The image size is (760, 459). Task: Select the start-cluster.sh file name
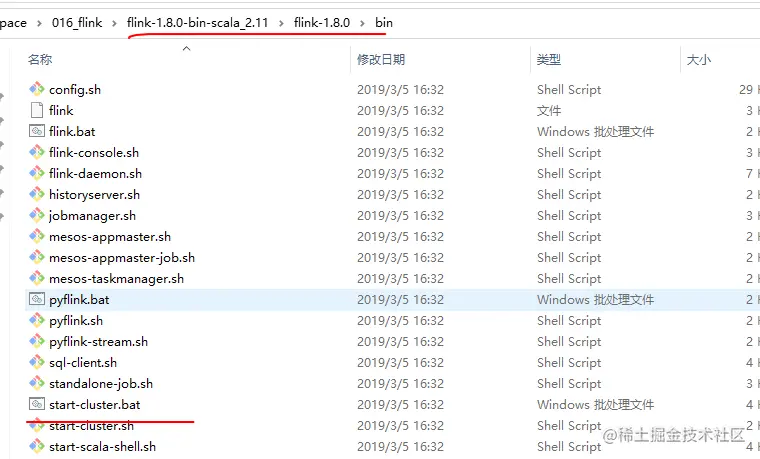coord(92,426)
